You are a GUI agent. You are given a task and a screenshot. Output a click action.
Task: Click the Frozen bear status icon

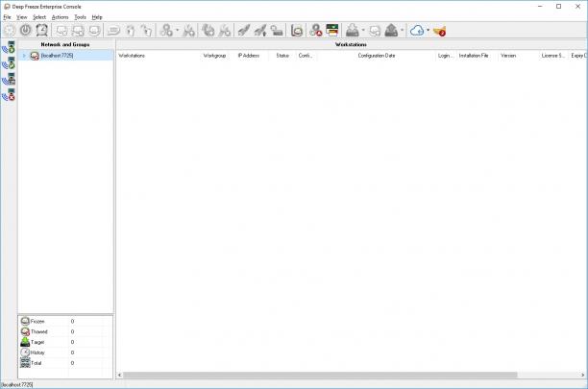pos(25,321)
